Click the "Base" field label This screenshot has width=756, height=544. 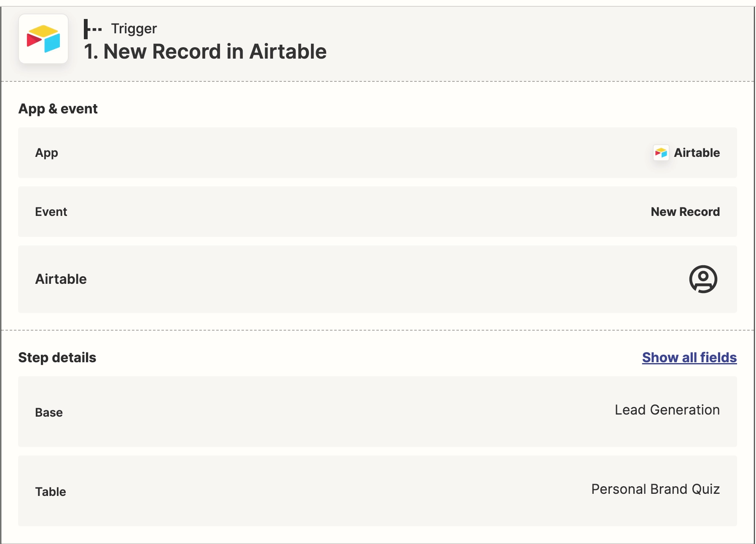[49, 412]
